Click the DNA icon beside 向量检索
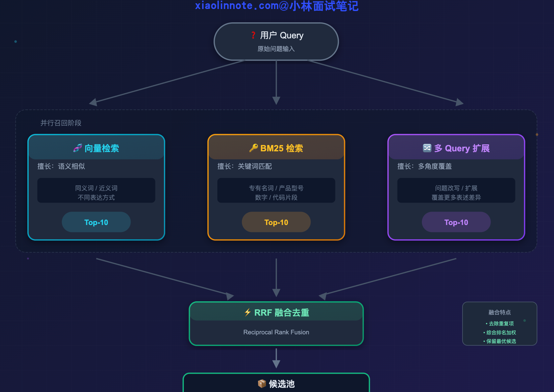Viewport: 554px width, 392px height. (x=77, y=148)
